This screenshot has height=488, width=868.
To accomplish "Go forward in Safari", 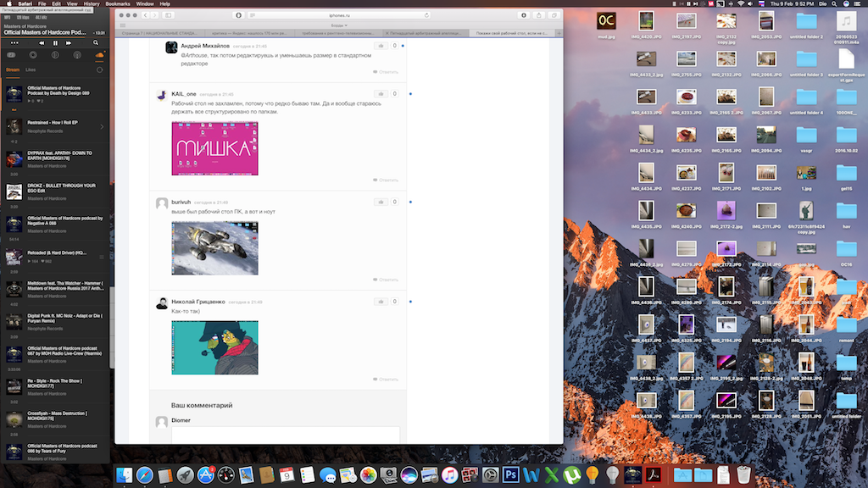I will click(x=154, y=15).
